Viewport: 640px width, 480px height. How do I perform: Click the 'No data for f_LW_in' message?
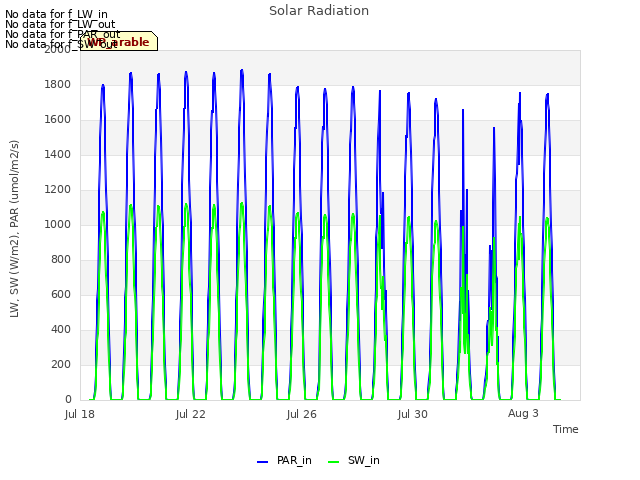click(56, 14)
